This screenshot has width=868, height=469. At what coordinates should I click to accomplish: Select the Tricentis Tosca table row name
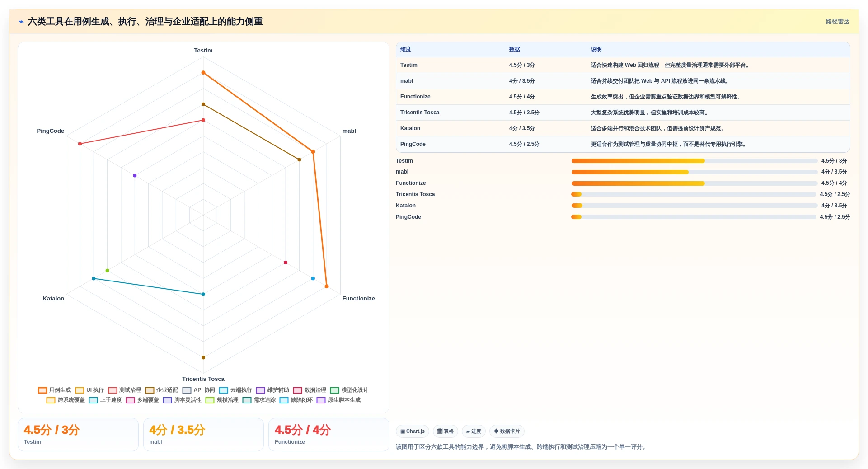click(x=419, y=113)
